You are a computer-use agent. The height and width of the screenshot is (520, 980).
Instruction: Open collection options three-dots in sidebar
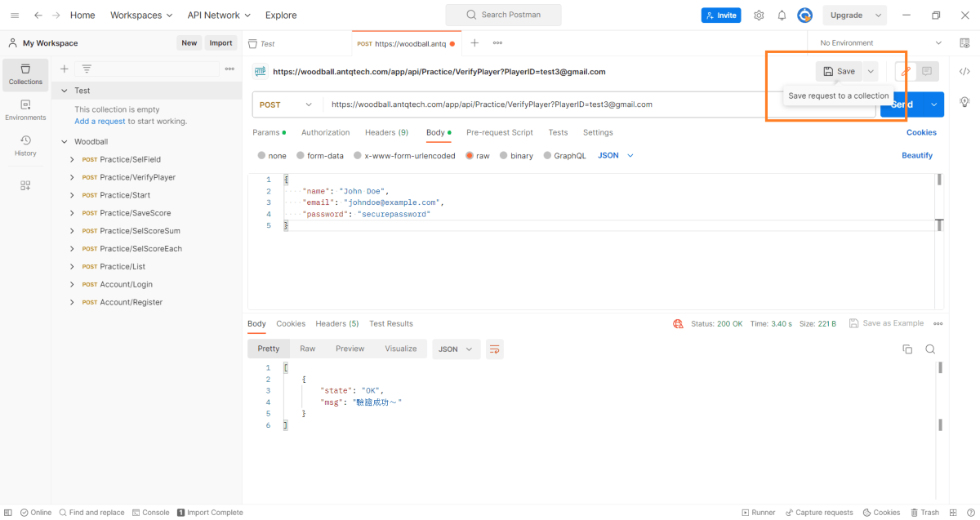[230, 69]
